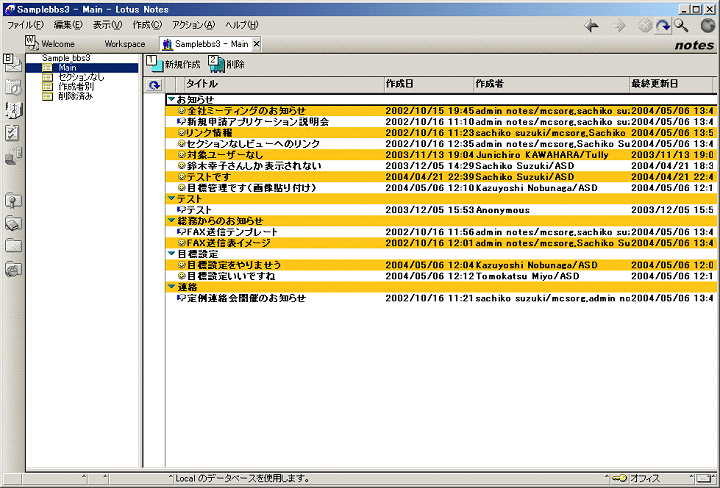The image size is (720, 488).
Task: Switch to the Workspace tab
Action: (x=124, y=44)
